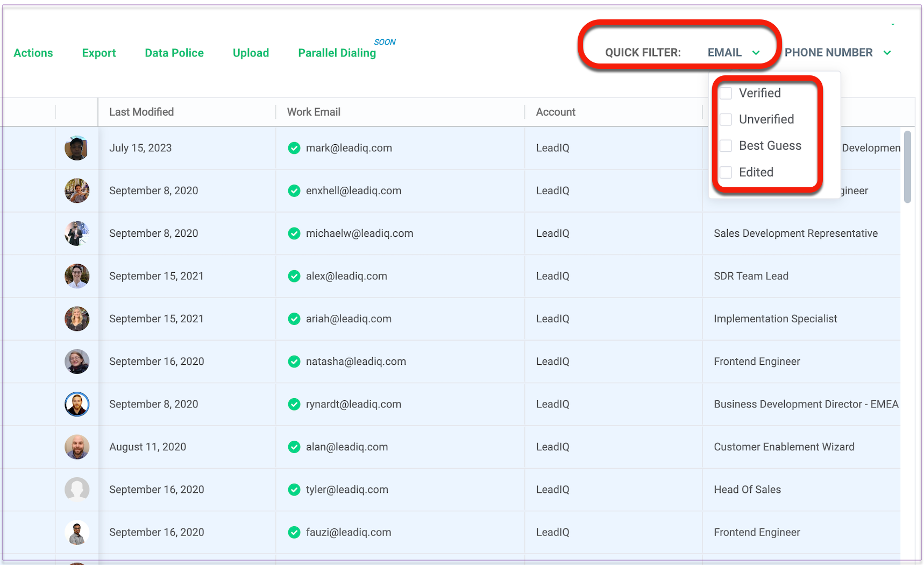
Task: Click Frontend Engineer in natasha@leadiq.com row
Action: (757, 362)
